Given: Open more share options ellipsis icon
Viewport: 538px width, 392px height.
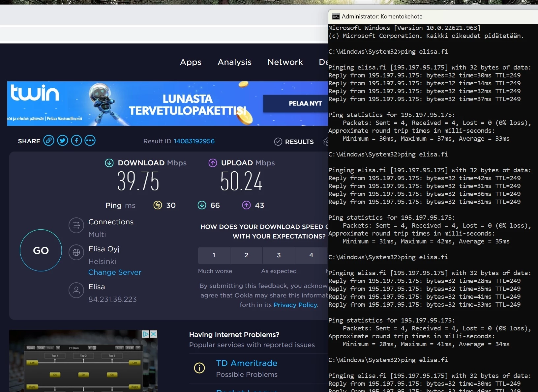Looking at the screenshot, I should (90, 141).
